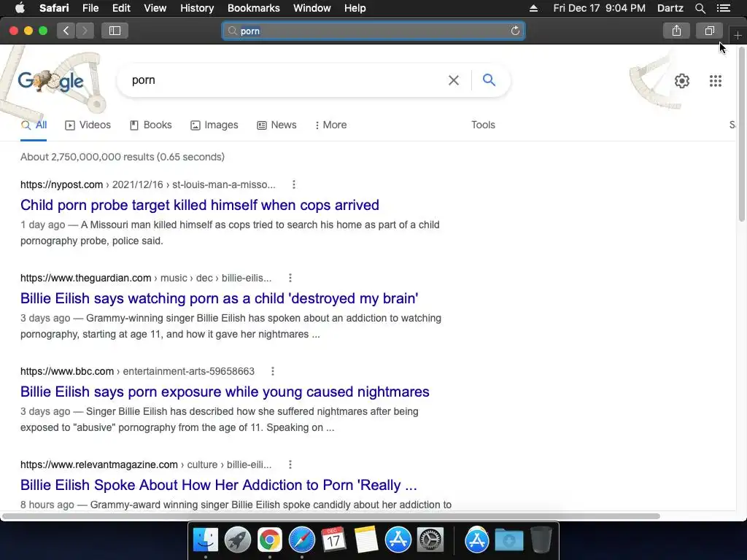Show the Safari sidebar
This screenshot has height=560, width=747.
[115, 31]
